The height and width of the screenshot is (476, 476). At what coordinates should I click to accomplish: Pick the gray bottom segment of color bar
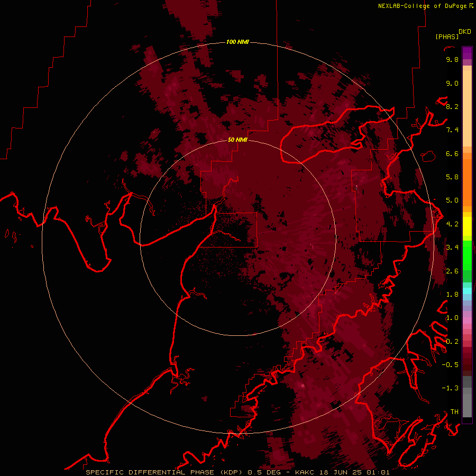tap(467, 405)
